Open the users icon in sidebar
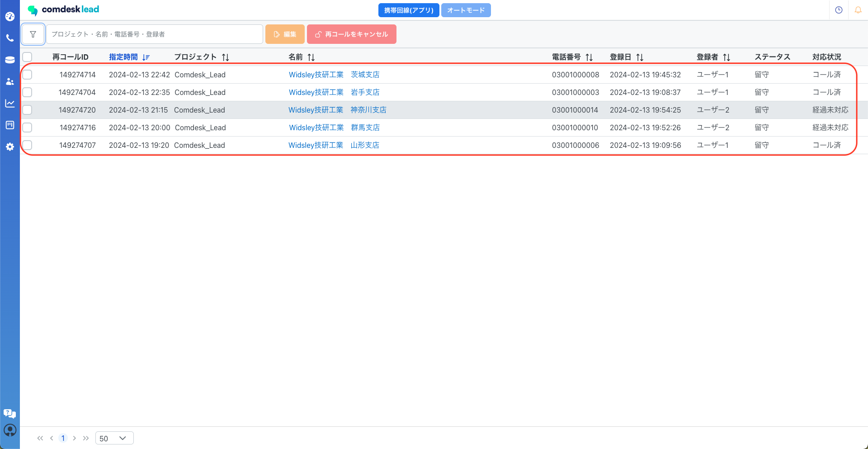Screen dimensions: 868x449 point(10,82)
